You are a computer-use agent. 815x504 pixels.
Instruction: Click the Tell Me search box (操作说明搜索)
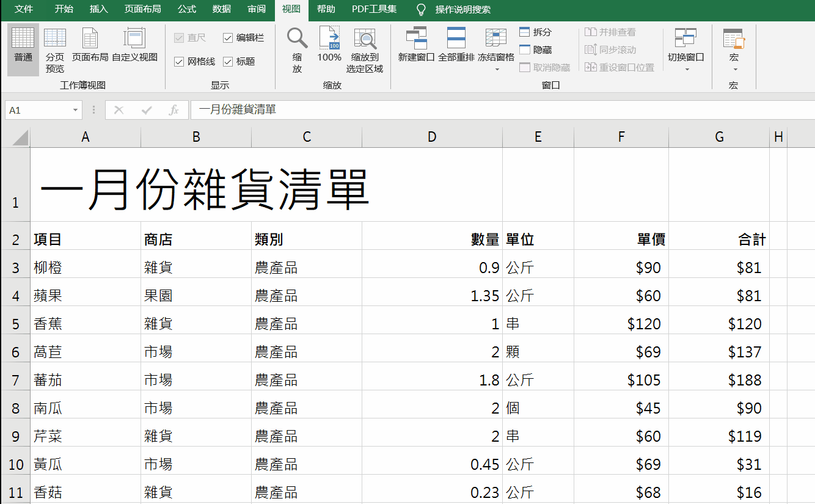tap(462, 9)
